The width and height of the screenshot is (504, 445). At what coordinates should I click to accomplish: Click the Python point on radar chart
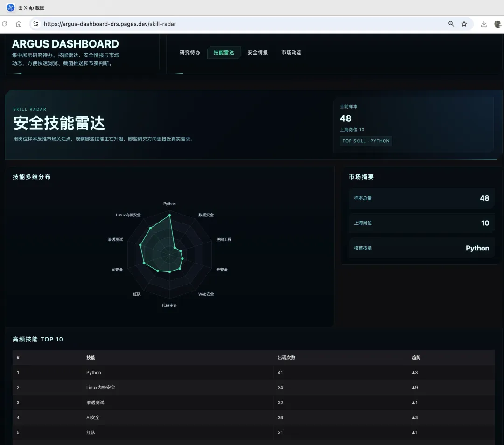[x=170, y=216]
